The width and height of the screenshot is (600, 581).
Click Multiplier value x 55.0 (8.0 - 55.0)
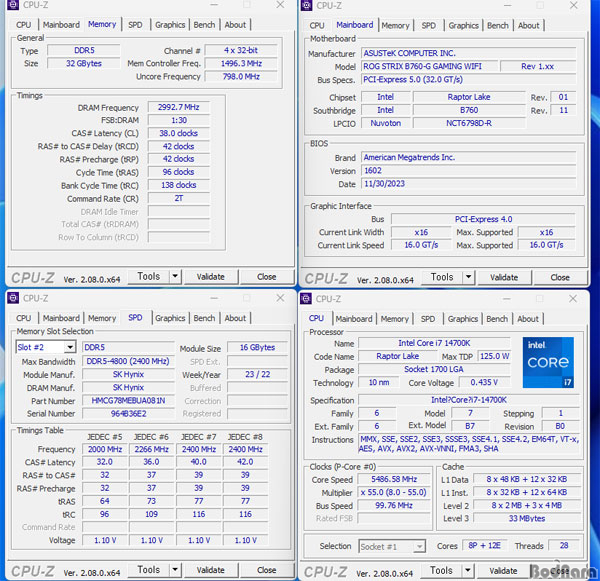pyautogui.click(x=394, y=492)
